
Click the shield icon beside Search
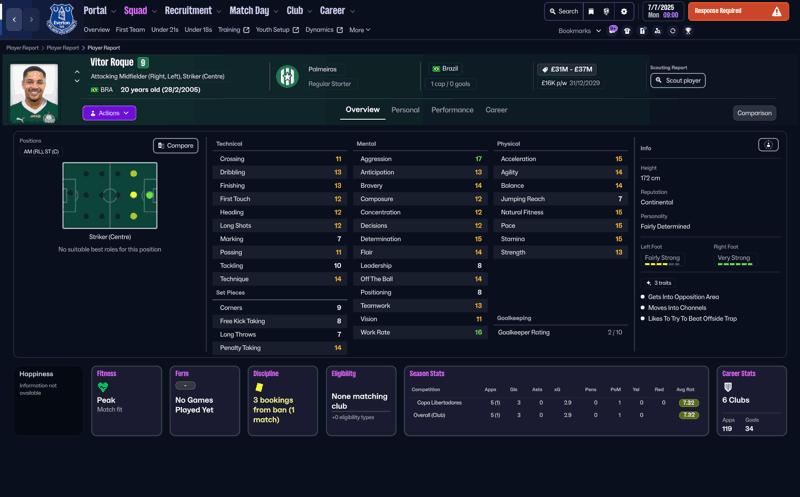(x=606, y=11)
